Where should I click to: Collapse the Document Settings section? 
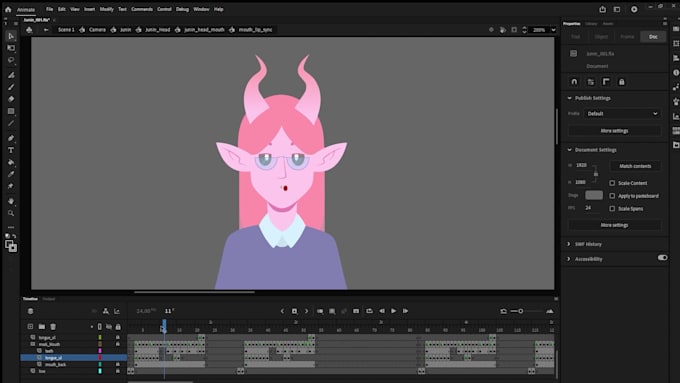click(x=569, y=150)
